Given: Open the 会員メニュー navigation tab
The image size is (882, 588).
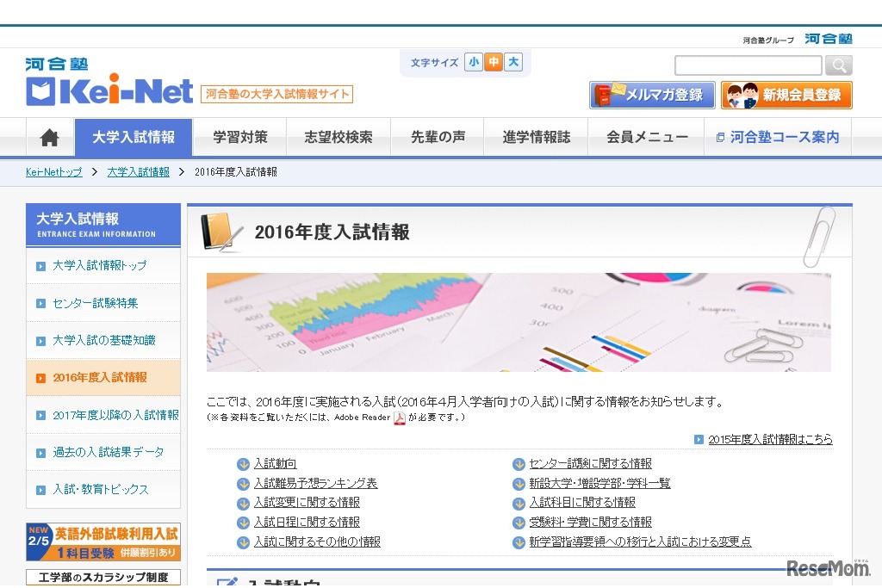Looking at the screenshot, I should click(x=647, y=137).
